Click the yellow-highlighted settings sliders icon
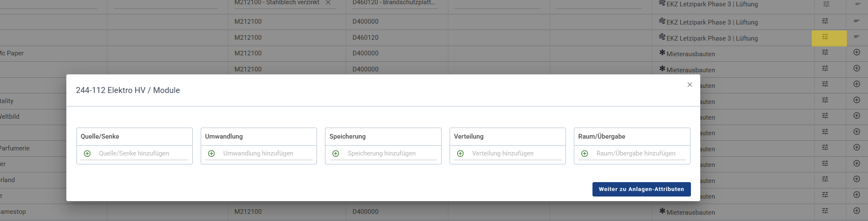This screenshot has height=221, width=868. point(825,37)
